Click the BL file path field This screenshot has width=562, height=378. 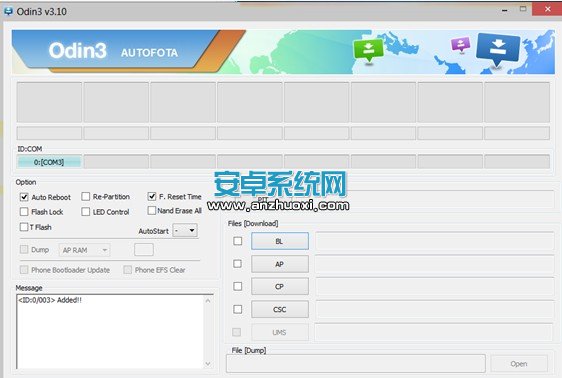434,241
